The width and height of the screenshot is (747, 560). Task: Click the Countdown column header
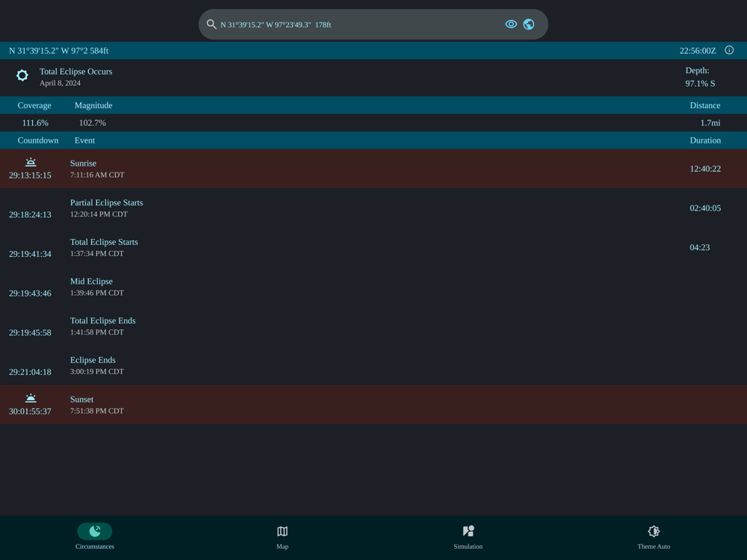coord(38,140)
